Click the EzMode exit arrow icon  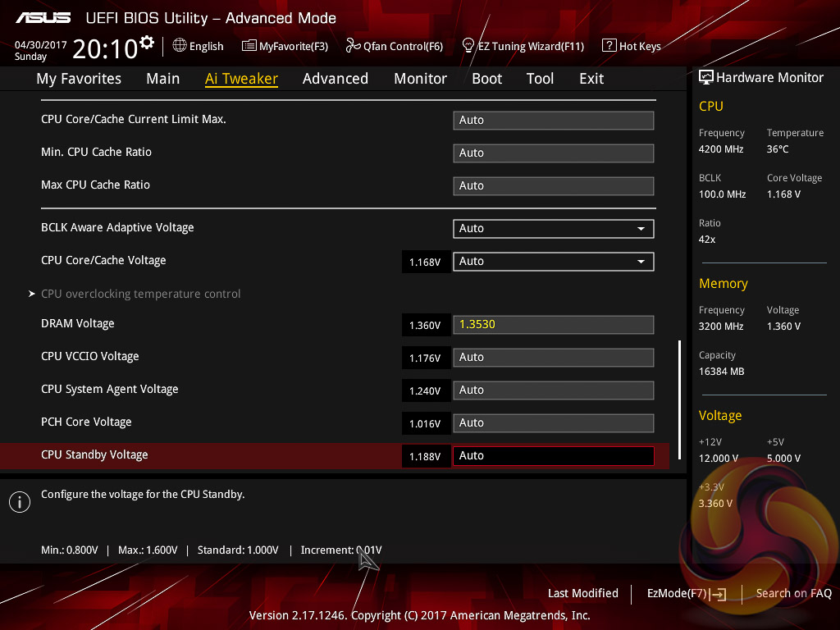pos(719,594)
